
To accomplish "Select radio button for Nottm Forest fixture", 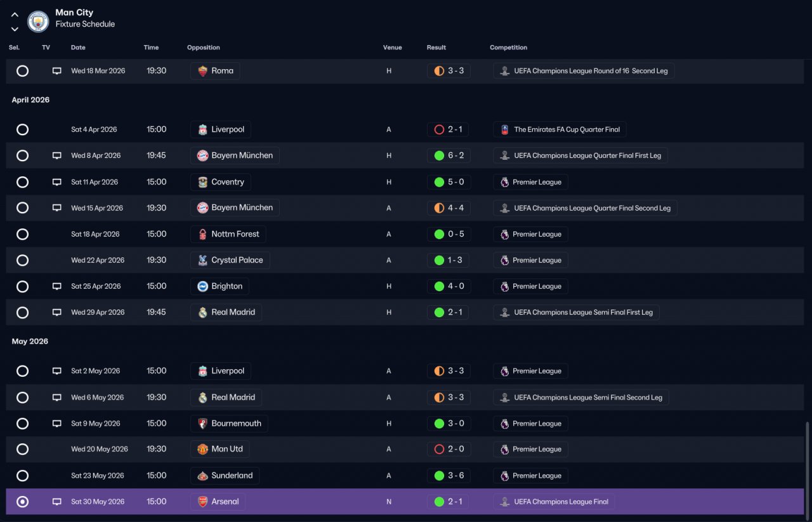I will click(22, 234).
